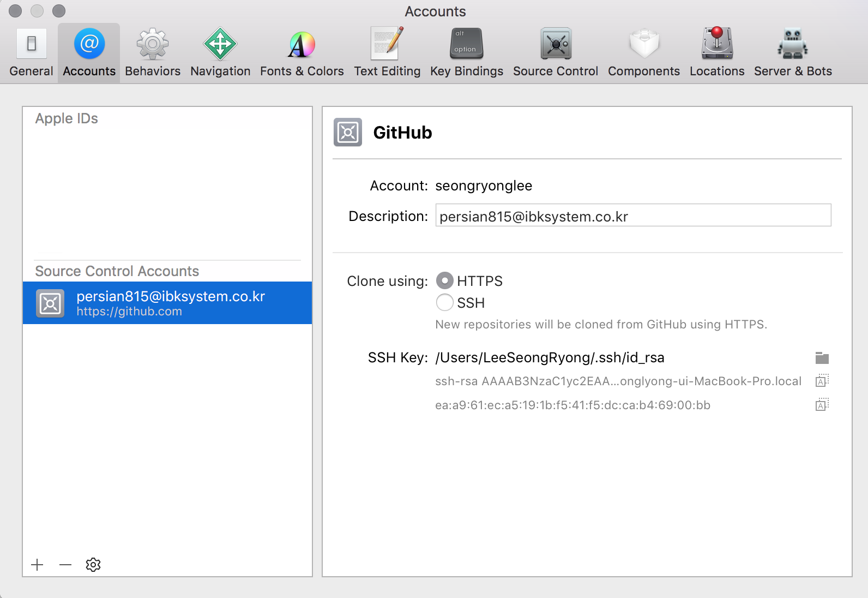Open Navigation preferences icon
This screenshot has width=868, height=598.
220,44
